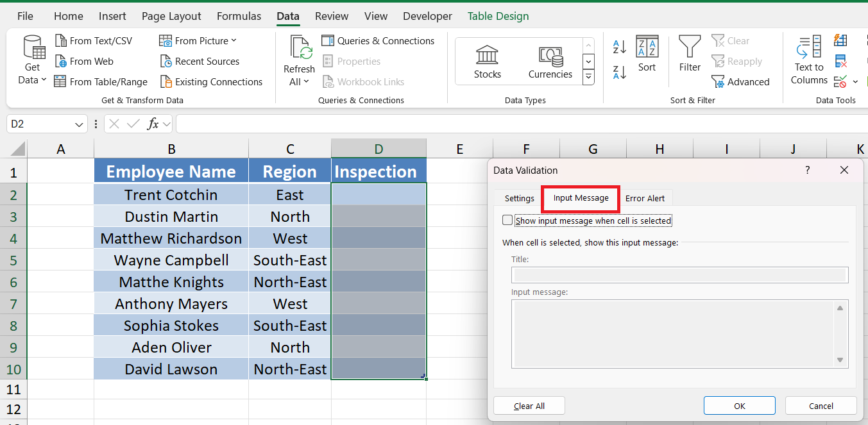Click the greyed-out Clear filter command

(730, 40)
